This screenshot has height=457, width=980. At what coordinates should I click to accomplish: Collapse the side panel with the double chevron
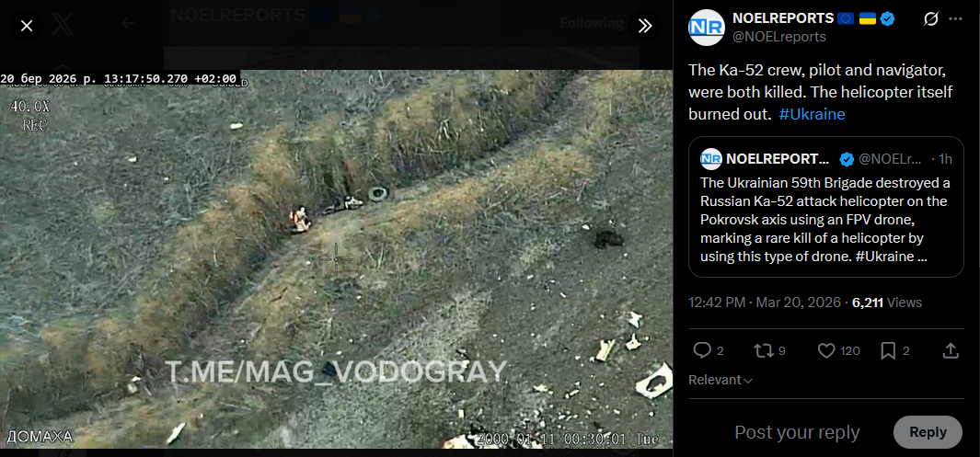coord(645,26)
